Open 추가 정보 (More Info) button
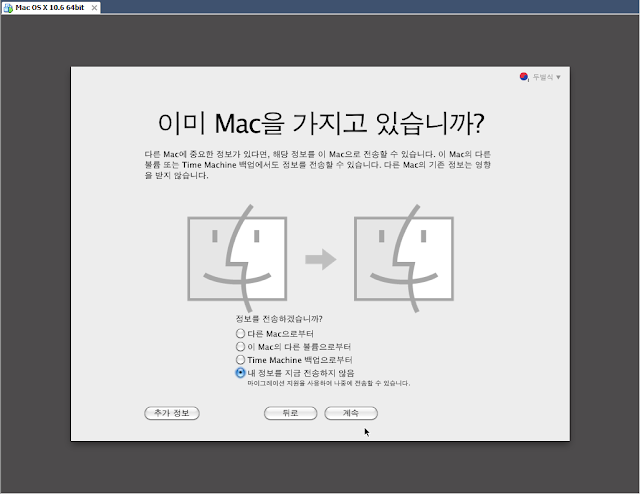The width and height of the screenshot is (640, 494). coord(172,413)
